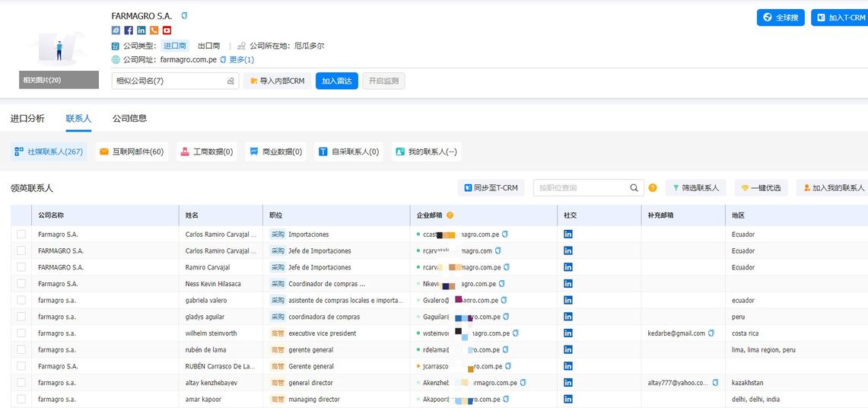This screenshot has height=408, width=868.
Task: Open LinkedIn profile for altay kenzhebayev
Action: tap(568, 383)
